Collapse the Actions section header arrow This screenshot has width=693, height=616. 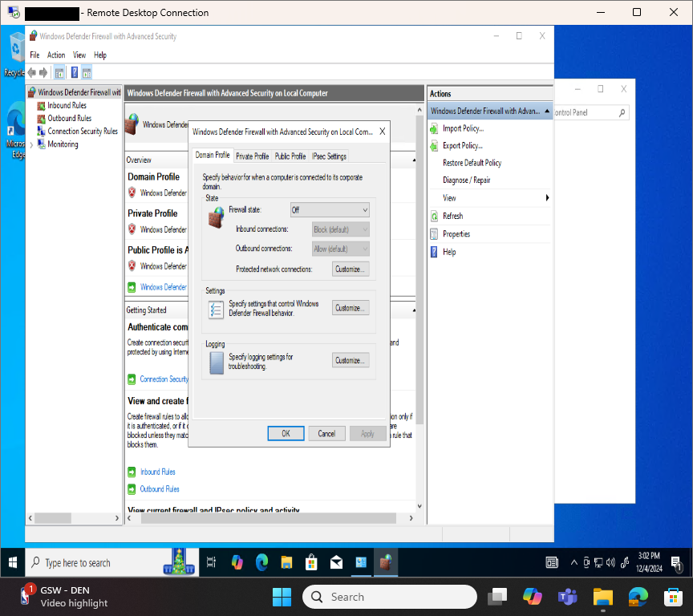[547, 111]
